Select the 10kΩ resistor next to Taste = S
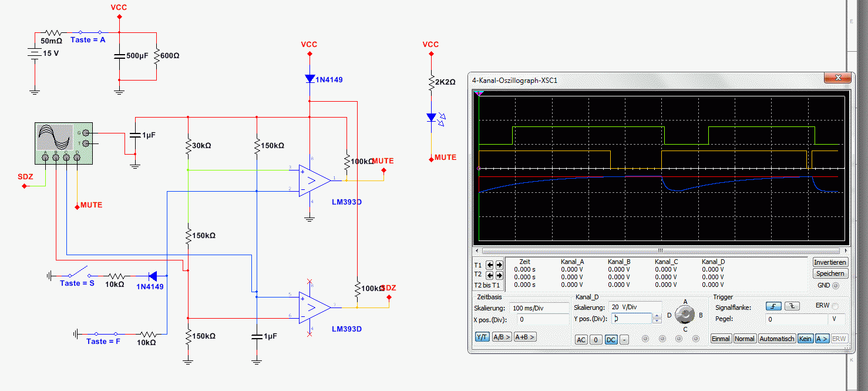This screenshot has width=868, height=391. pyautogui.click(x=116, y=275)
